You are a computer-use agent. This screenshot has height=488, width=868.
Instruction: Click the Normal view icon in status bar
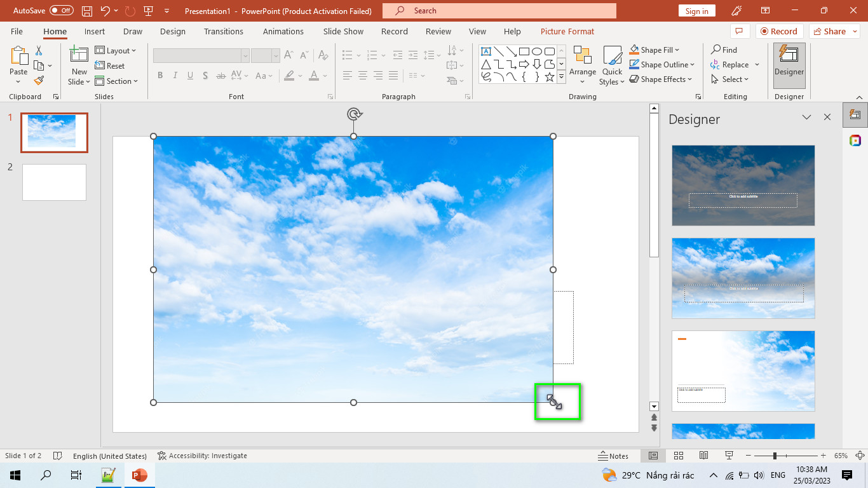pos(653,456)
